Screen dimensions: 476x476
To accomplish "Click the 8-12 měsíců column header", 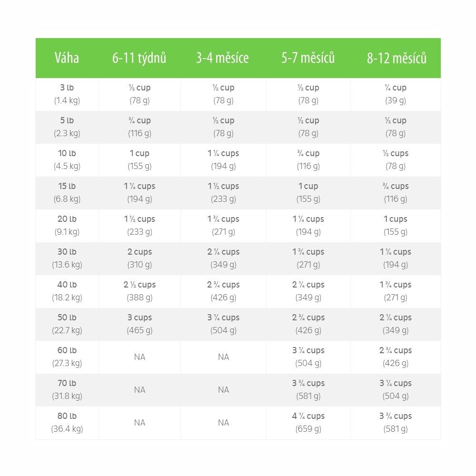I will (397, 58).
